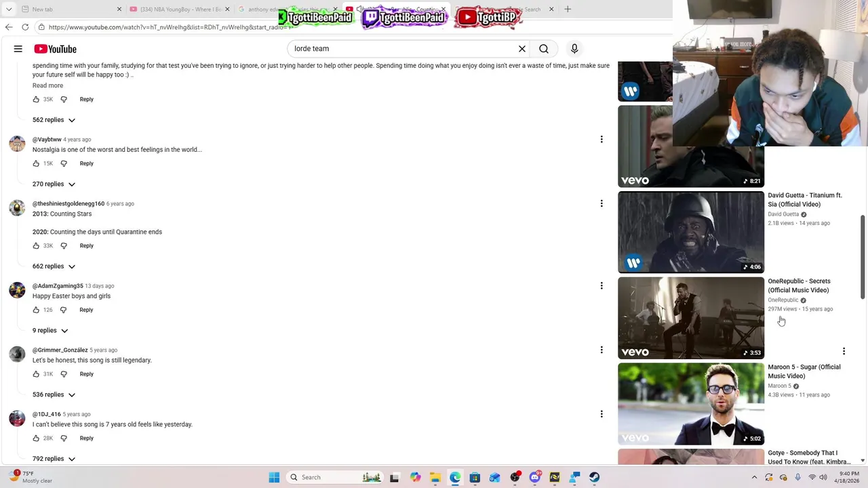Open Discord from the taskbar

point(535,477)
